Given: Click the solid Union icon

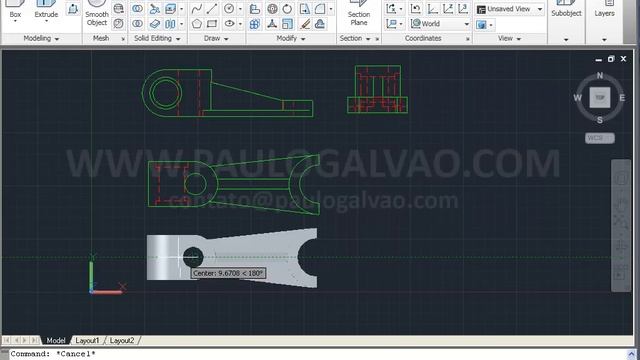Looking at the screenshot, I should coord(138,9).
